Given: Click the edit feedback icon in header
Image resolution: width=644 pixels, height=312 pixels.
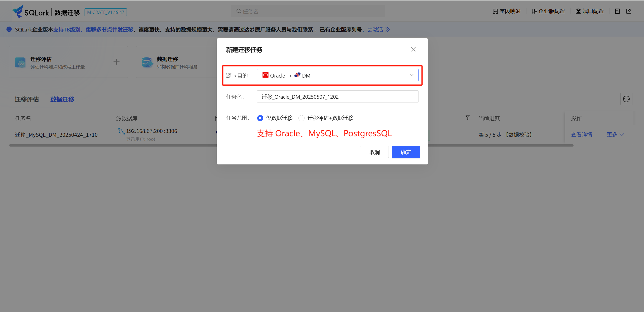Looking at the screenshot, I should pos(629,11).
